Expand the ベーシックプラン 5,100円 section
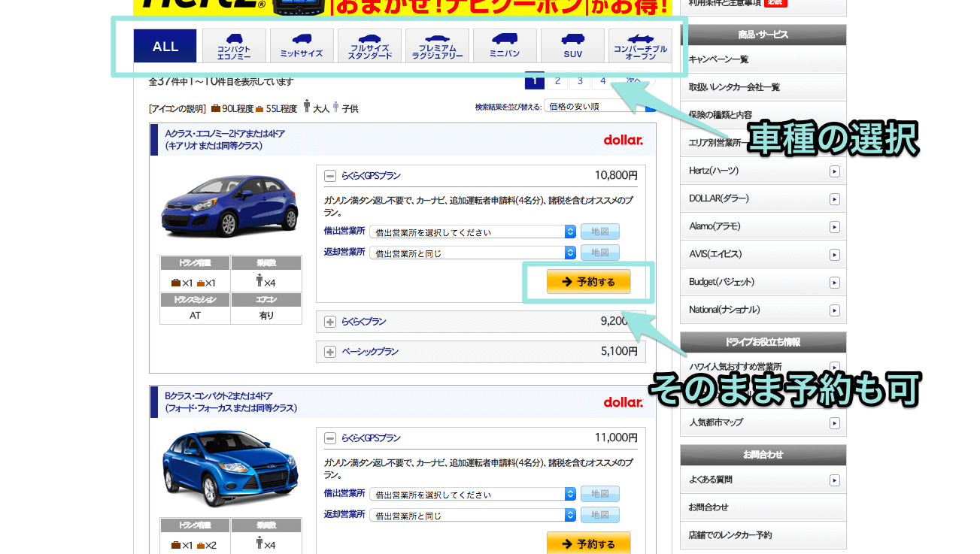The height and width of the screenshot is (554, 980). pyautogui.click(x=329, y=352)
